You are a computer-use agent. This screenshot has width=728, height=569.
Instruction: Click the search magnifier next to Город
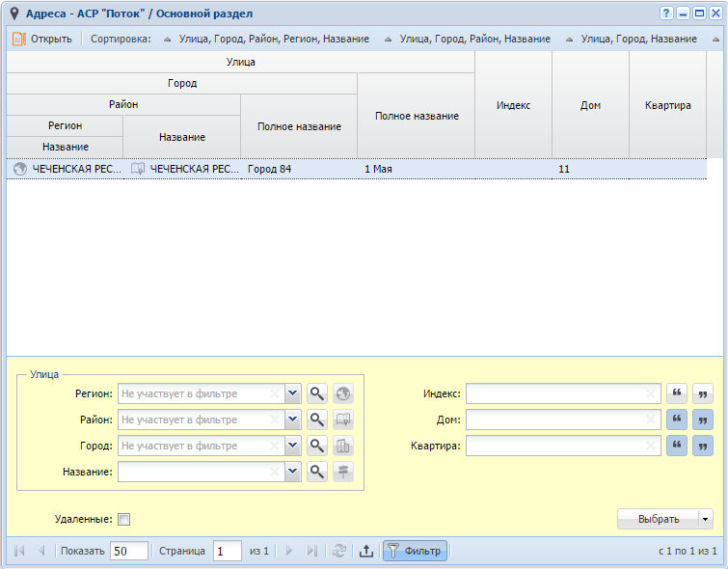pyautogui.click(x=317, y=446)
